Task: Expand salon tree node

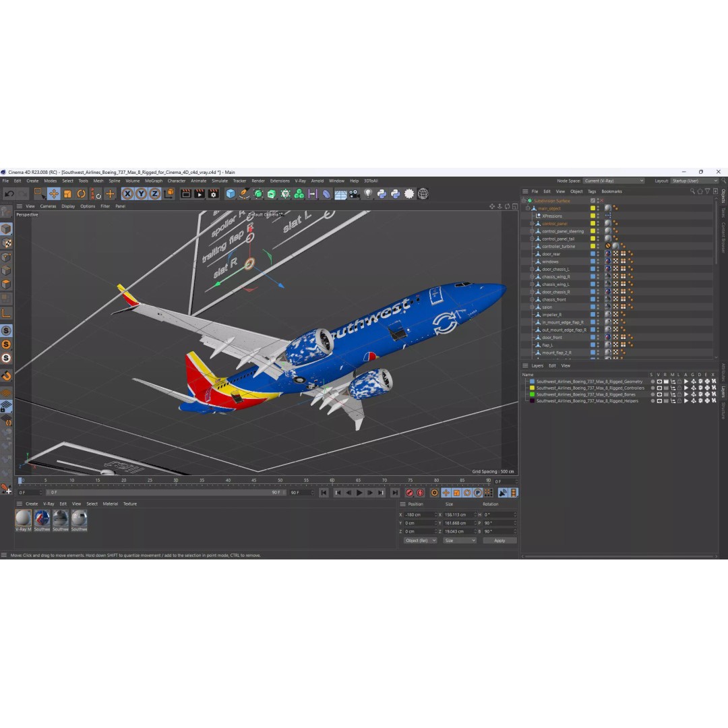Action: point(532,307)
